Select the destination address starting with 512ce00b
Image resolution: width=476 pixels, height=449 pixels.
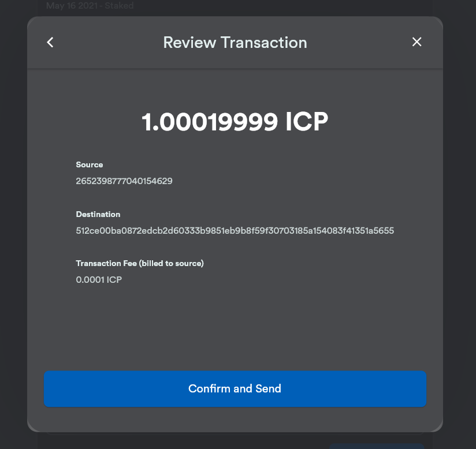pos(235,231)
